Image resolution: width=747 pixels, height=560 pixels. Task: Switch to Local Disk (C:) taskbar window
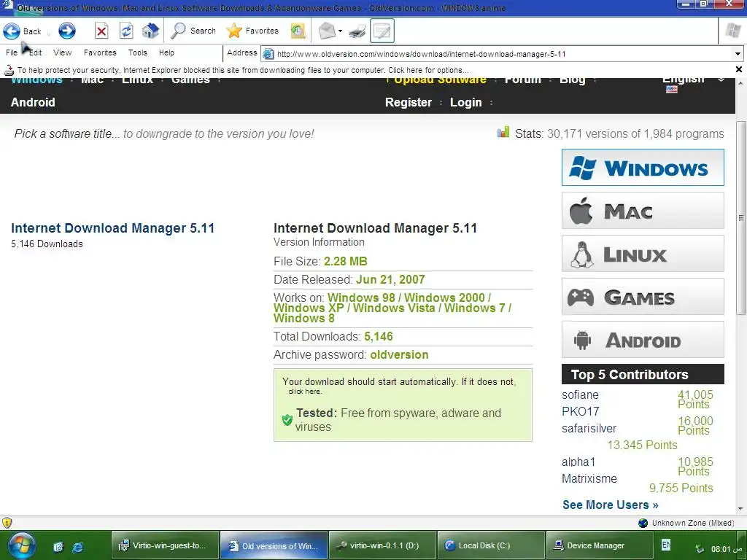[491, 545]
